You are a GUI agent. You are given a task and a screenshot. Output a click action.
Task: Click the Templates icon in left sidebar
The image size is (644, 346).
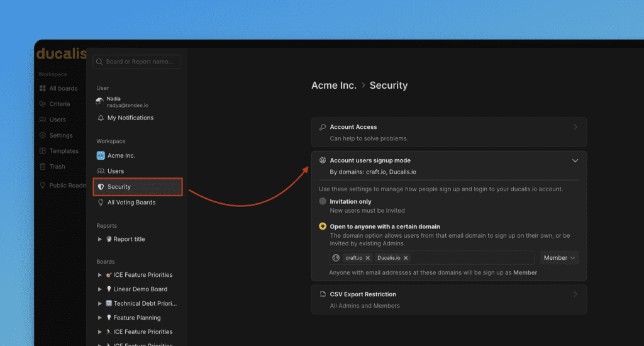pyautogui.click(x=43, y=151)
